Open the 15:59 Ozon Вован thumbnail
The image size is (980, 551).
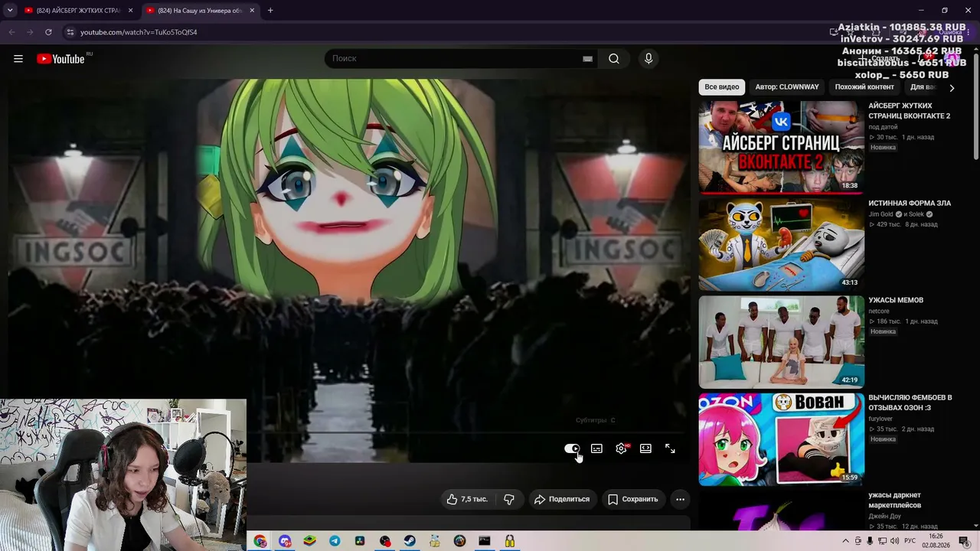tap(782, 439)
